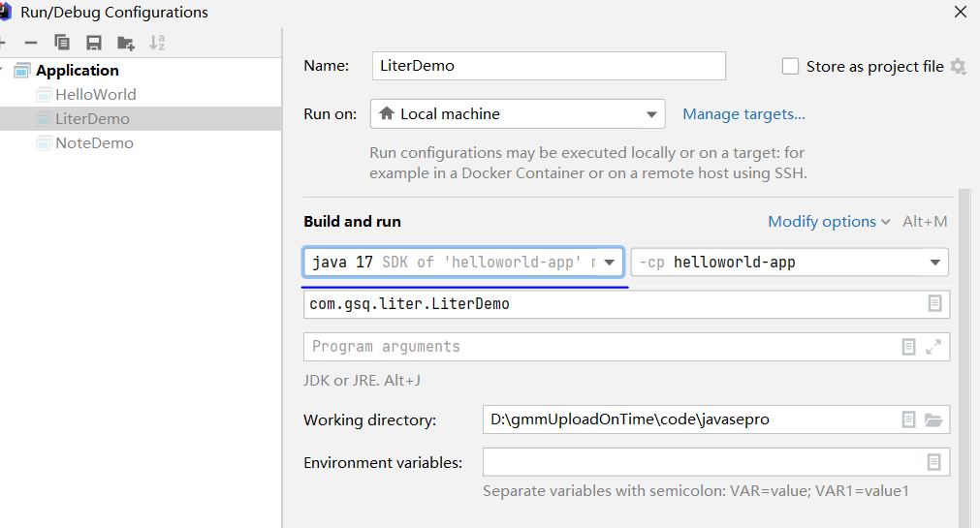Open the Modify options menu

[829, 222]
